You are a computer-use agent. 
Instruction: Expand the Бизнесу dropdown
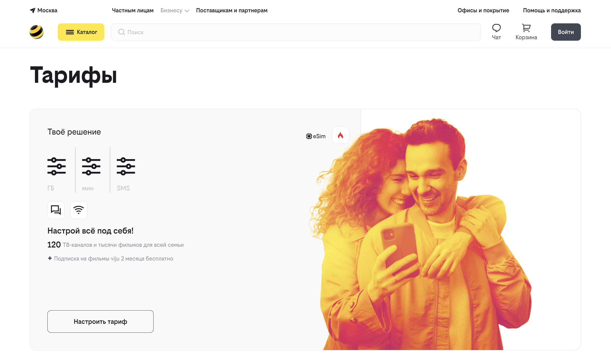tap(175, 10)
